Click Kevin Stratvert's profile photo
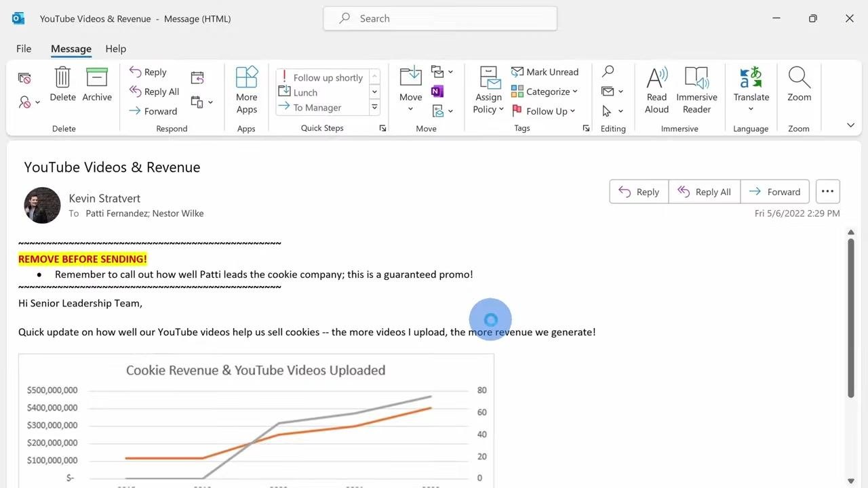 tap(42, 205)
